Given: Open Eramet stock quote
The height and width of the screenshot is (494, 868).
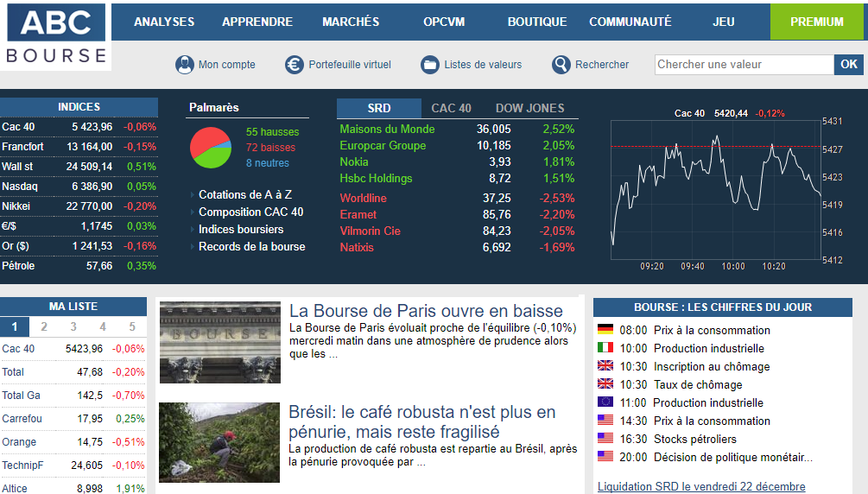Looking at the screenshot, I should (x=358, y=214).
